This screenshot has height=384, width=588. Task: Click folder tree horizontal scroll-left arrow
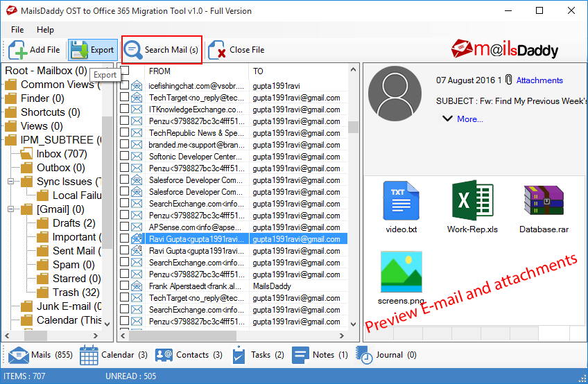(x=7, y=335)
